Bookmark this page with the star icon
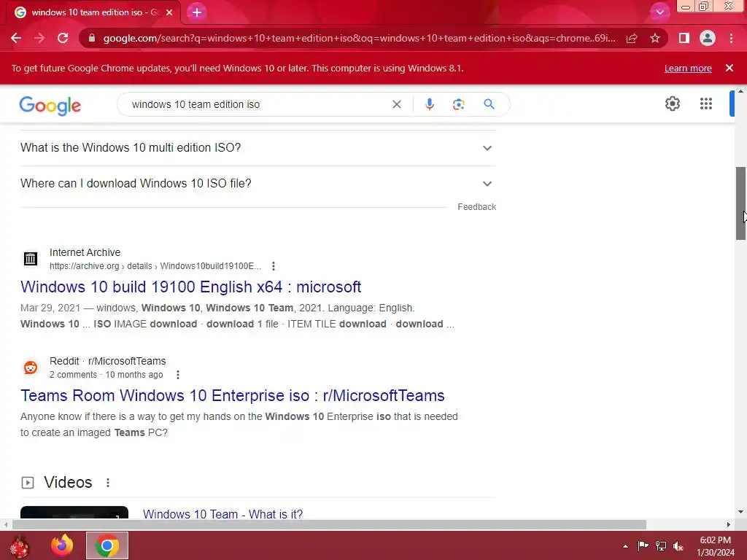Screen dimensions: 747x560 [655, 38]
